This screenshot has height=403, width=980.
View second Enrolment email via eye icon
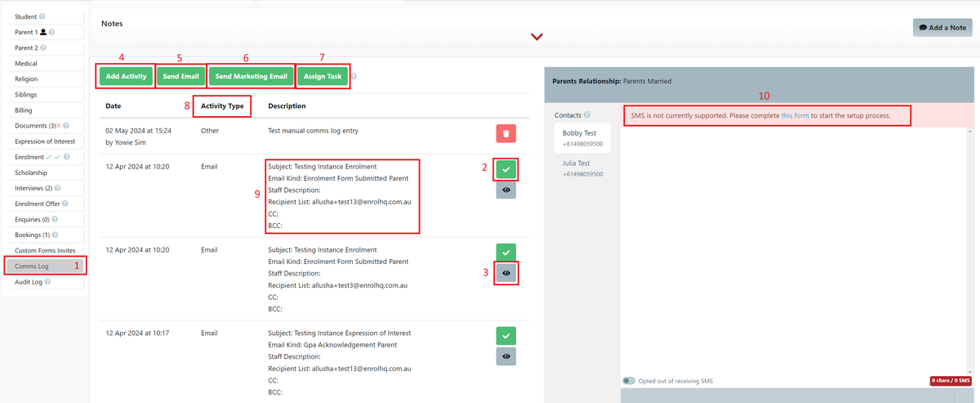[506, 273]
